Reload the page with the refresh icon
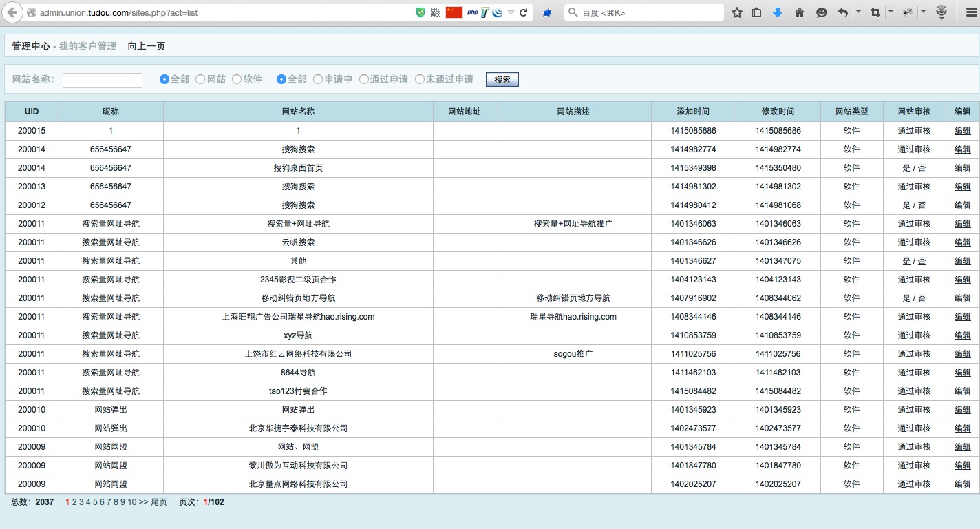Viewport: 980px width, 529px height. pos(524,12)
